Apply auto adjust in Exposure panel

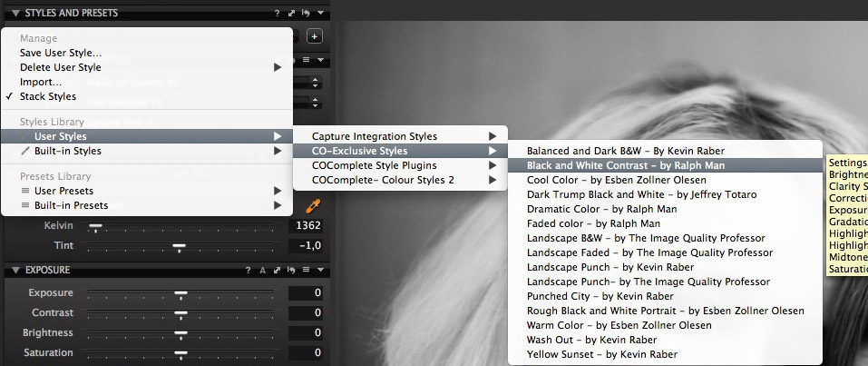click(263, 270)
